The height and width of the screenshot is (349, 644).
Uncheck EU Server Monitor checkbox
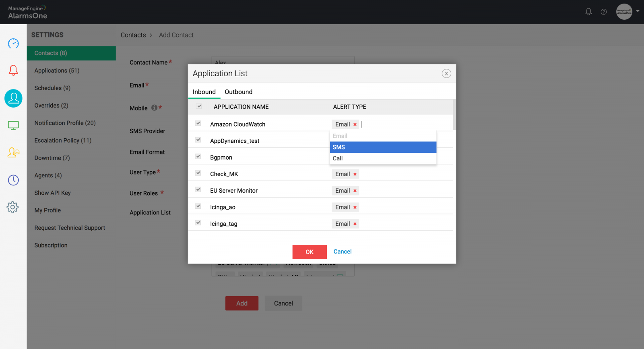pyautogui.click(x=198, y=189)
